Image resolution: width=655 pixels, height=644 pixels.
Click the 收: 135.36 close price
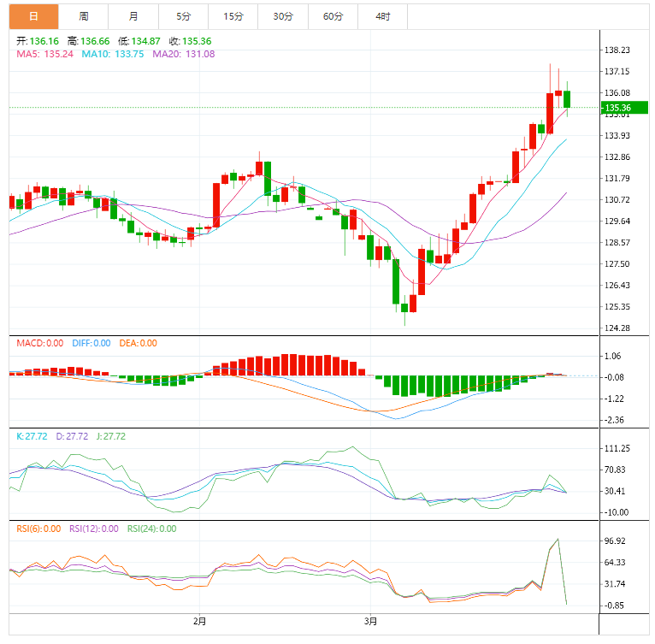(190, 41)
